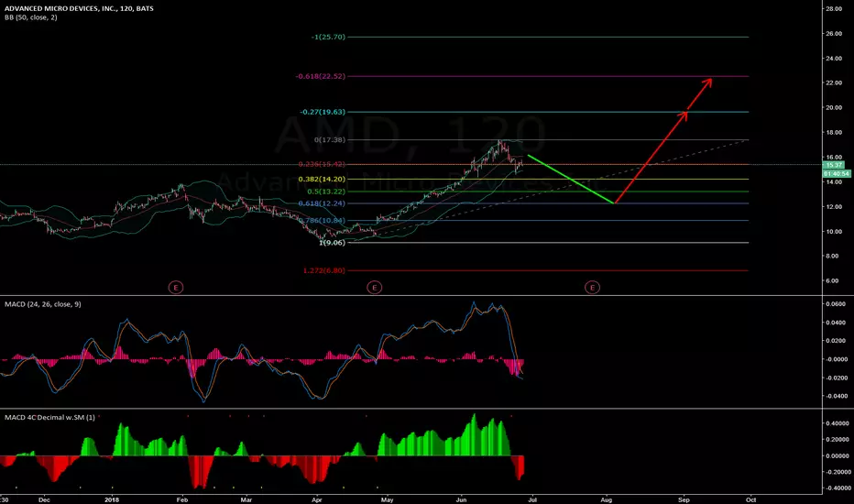
Task: Click the earnings E marker before May
Action: (374, 287)
